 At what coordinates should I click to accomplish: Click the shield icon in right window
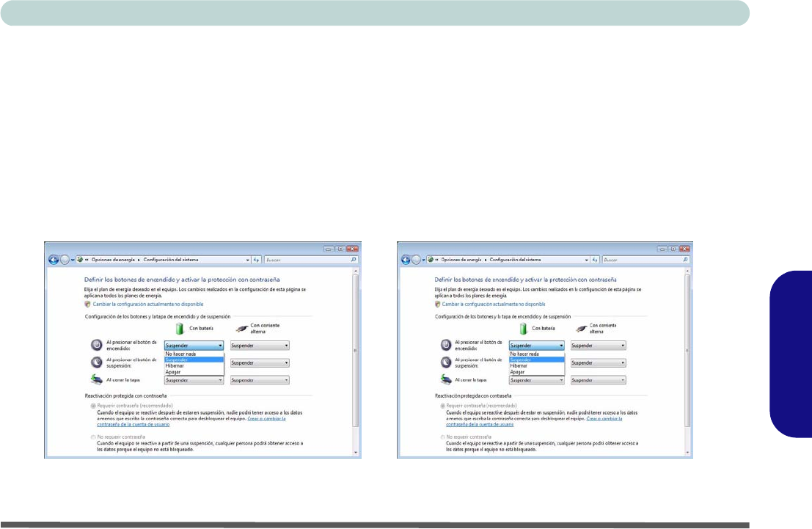pyautogui.click(x=438, y=304)
